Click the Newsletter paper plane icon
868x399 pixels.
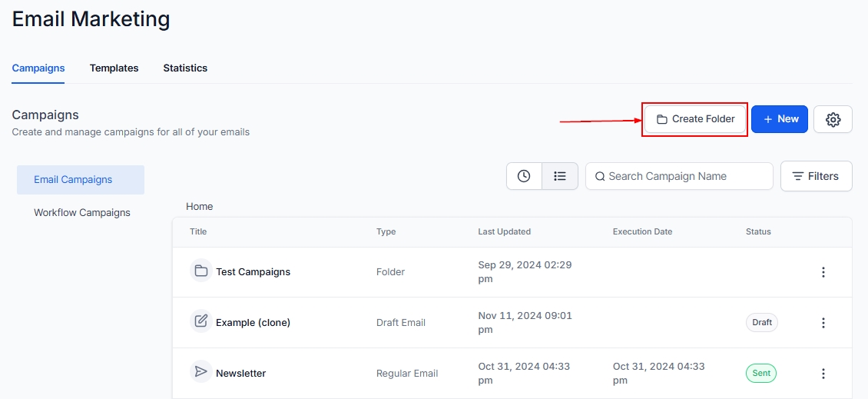pyautogui.click(x=201, y=372)
